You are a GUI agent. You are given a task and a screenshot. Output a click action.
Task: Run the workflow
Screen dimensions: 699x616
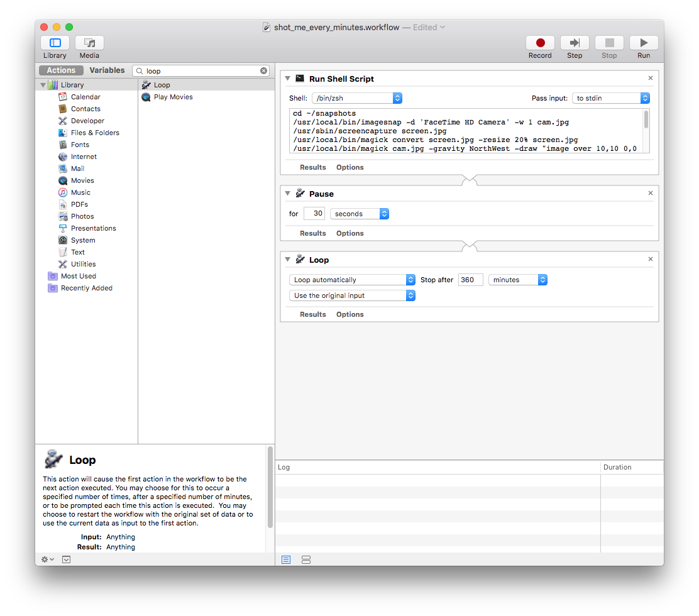(x=644, y=43)
